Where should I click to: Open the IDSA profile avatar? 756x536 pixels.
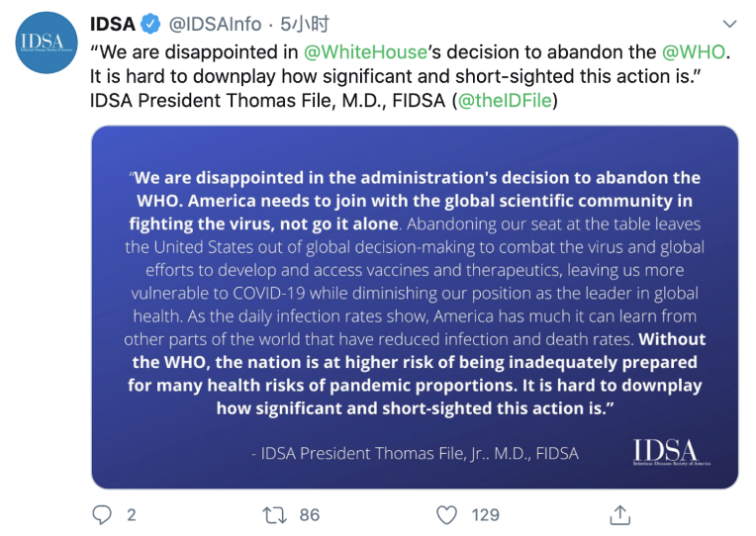click(45, 44)
